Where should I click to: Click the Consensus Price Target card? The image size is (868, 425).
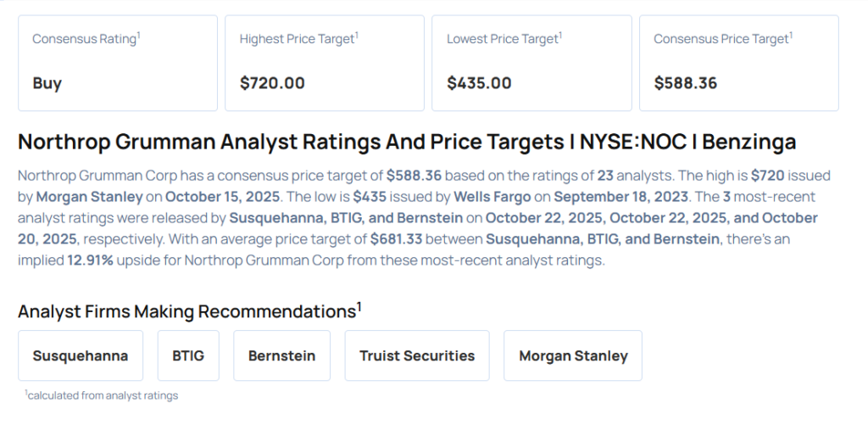738,63
